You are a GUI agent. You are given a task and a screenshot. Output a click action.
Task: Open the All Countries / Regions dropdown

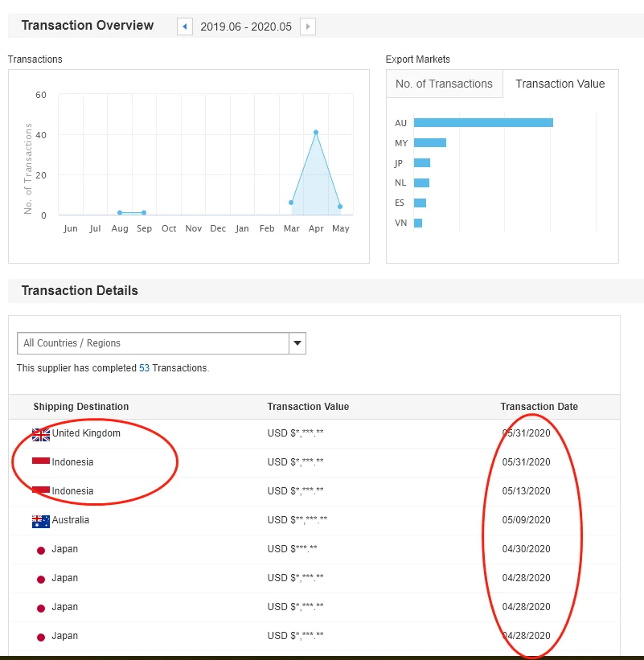(153, 343)
